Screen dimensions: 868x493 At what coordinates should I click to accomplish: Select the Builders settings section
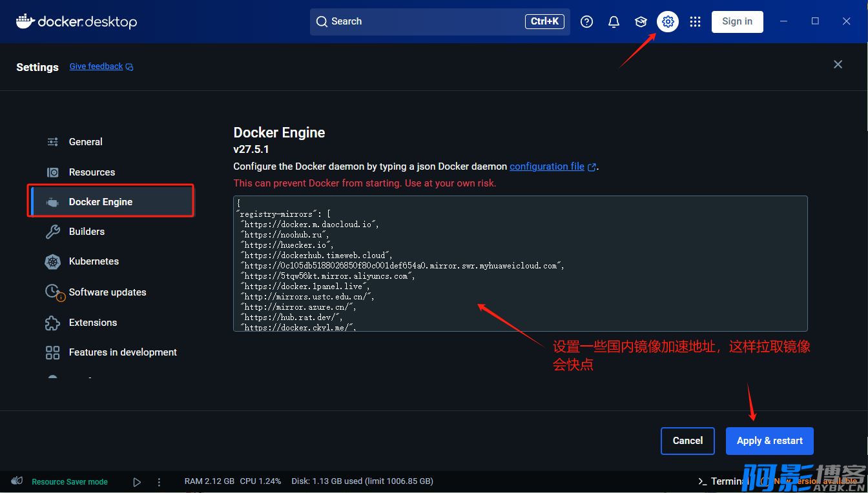tap(87, 232)
